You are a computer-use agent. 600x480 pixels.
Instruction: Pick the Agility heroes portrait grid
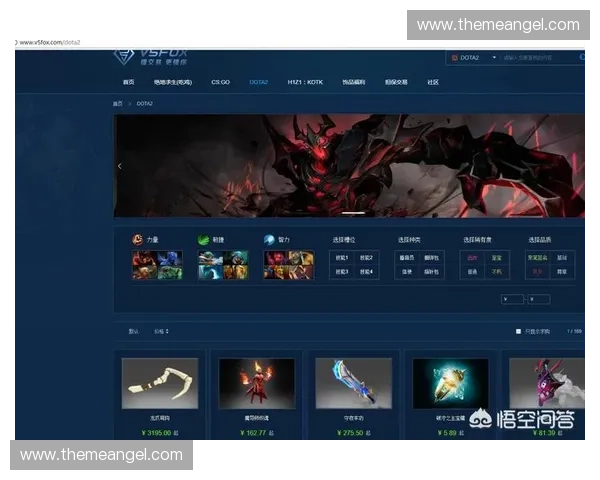pyautogui.click(x=223, y=265)
